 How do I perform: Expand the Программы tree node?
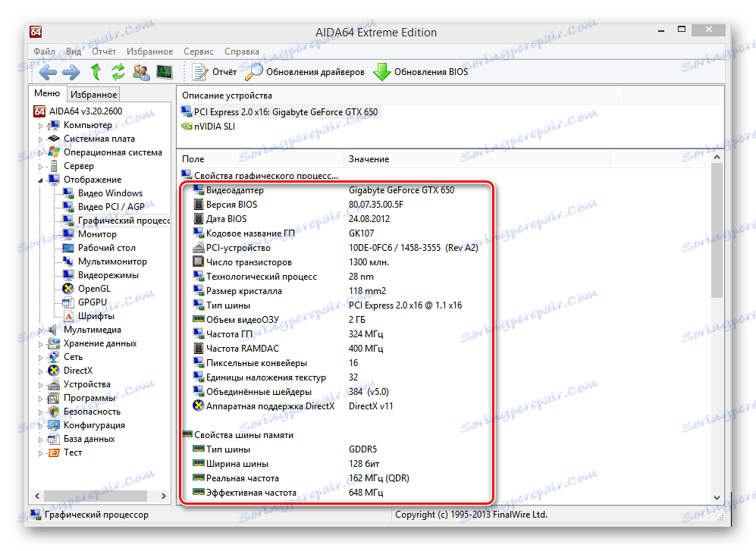coord(41,399)
